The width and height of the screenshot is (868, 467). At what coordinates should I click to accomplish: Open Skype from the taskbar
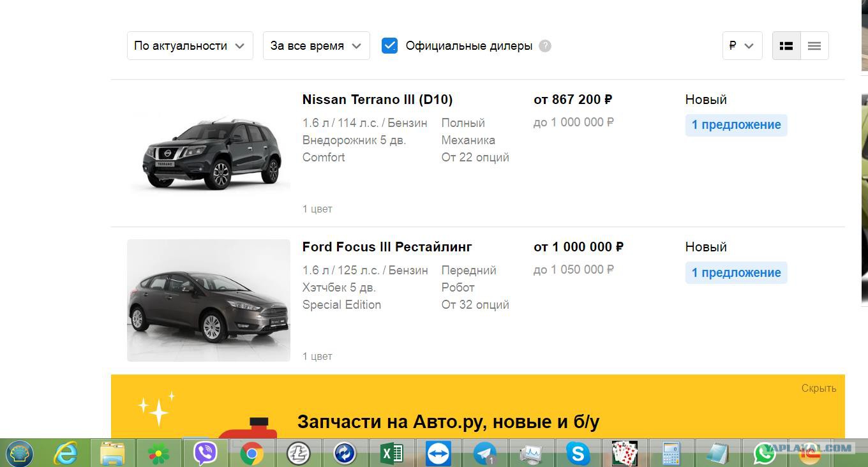[578, 454]
